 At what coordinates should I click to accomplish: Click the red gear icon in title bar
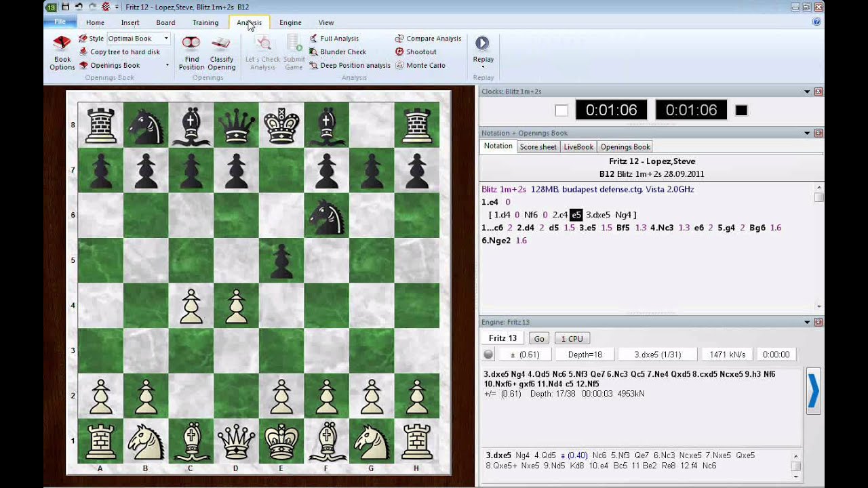click(x=105, y=7)
